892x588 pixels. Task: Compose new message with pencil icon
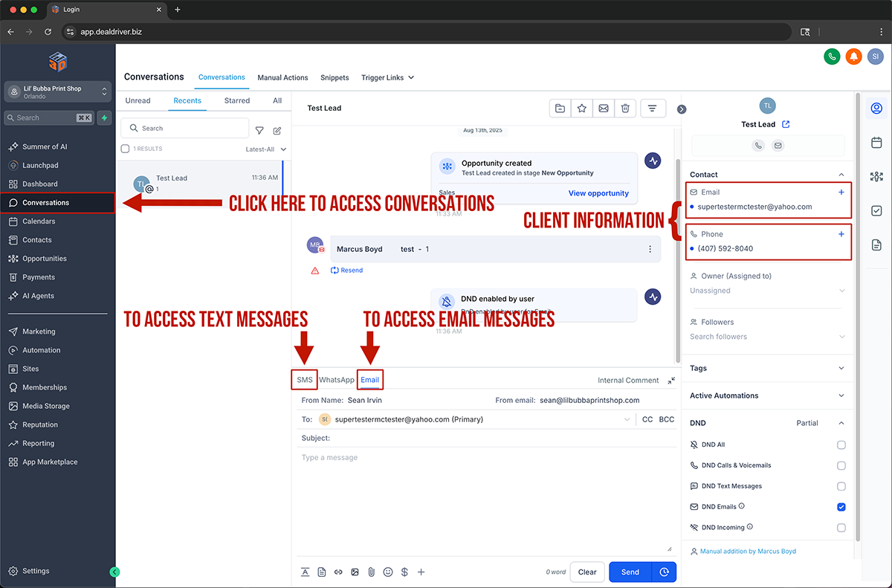[277, 130]
